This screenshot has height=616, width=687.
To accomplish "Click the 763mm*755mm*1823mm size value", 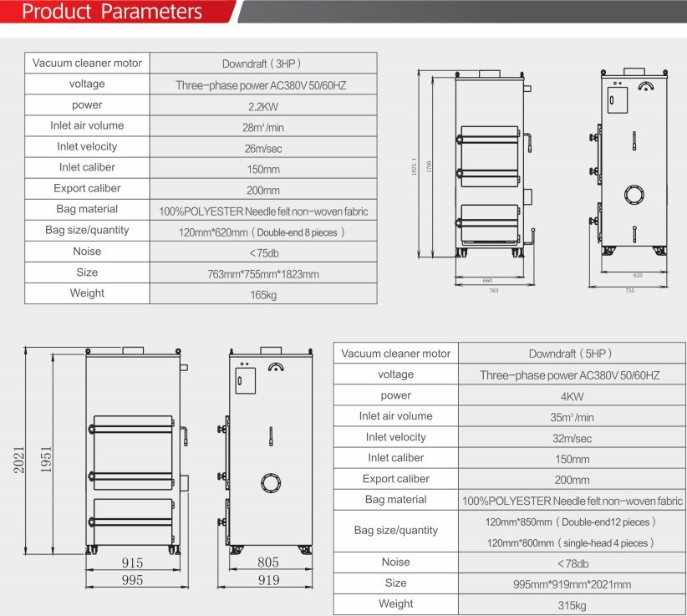I will 262,273.
